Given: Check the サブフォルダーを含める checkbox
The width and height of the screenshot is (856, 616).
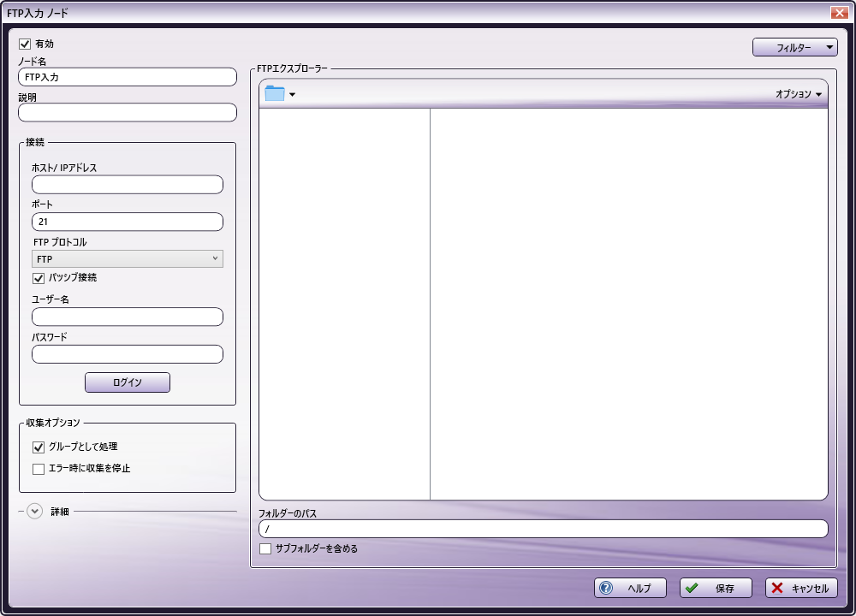Looking at the screenshot, I should coord(265,548).
